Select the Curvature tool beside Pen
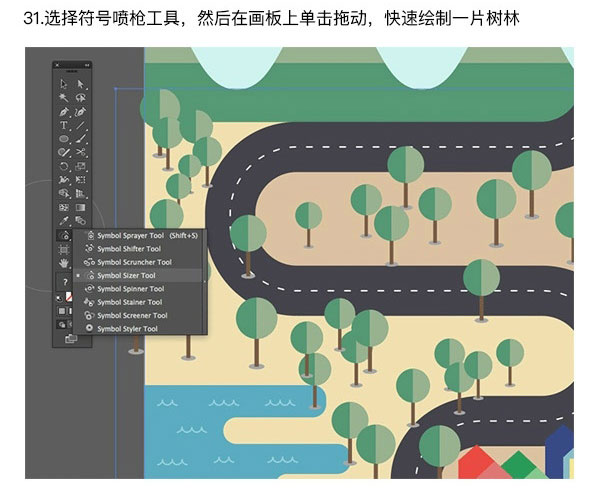 (80, 112)
